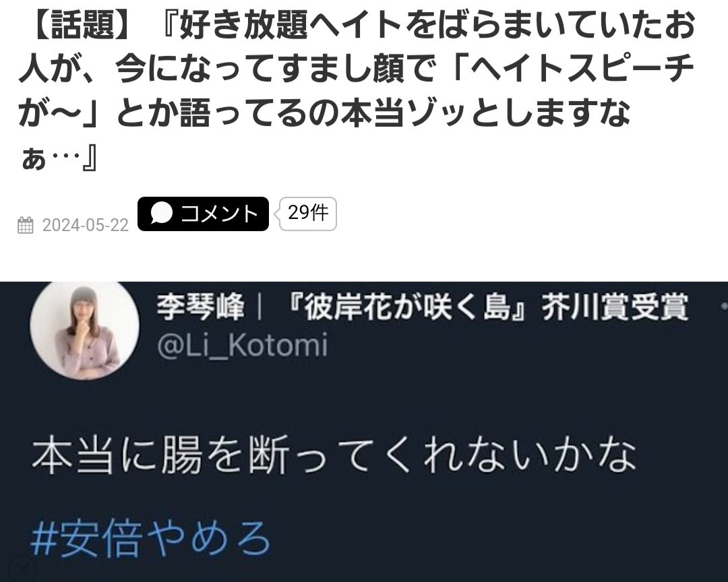The width and height of the screenshot is (728, 582).
Task: Click the #安倍やめろ hashtag link
Action: click(151, 538)
